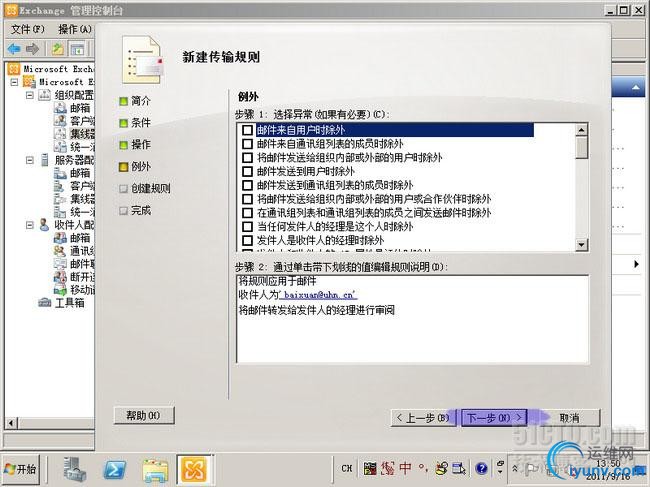
Task: Select 邮箱 under 收件人配置
Action: tap(80, 237)
